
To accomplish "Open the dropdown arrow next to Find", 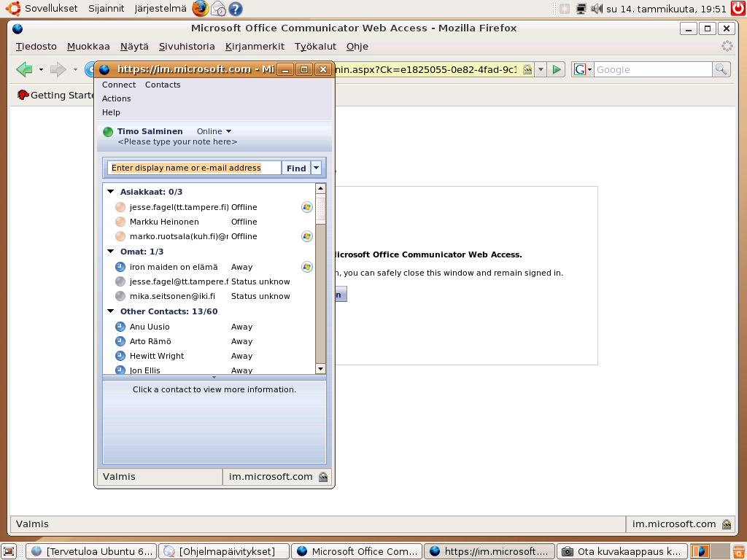I will pyautogui.click(x=317, y=168).
